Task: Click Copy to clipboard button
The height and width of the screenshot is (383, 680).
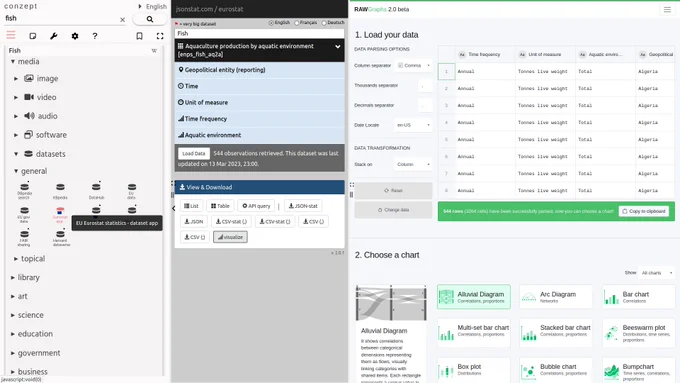Action: 644,211
